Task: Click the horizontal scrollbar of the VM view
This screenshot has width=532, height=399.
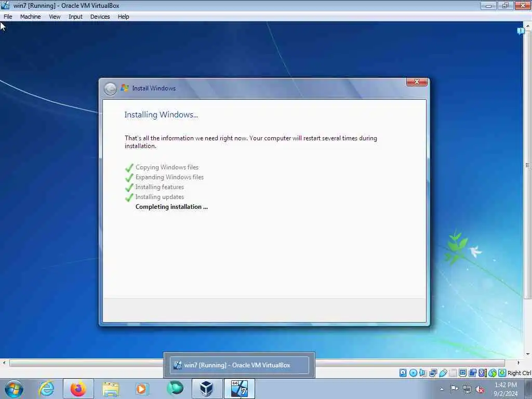Action: [x=257, y=363]
